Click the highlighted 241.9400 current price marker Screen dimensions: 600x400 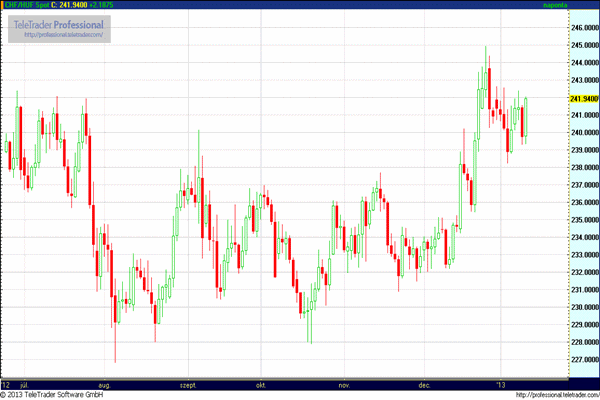tap(583, 99)
